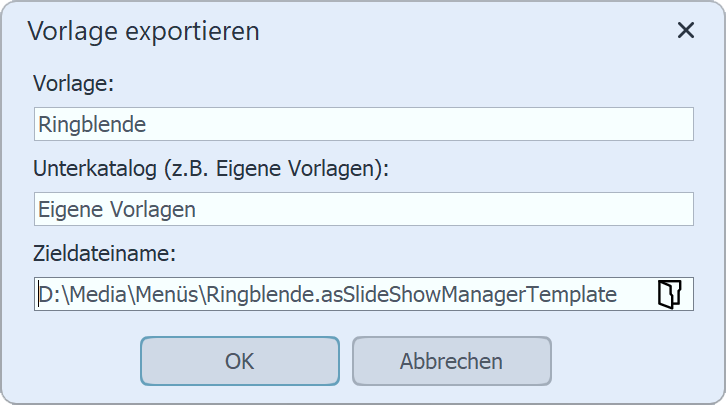Click the "Vorlage:" label
726x405 pixels.
click(x=74, y=84)
